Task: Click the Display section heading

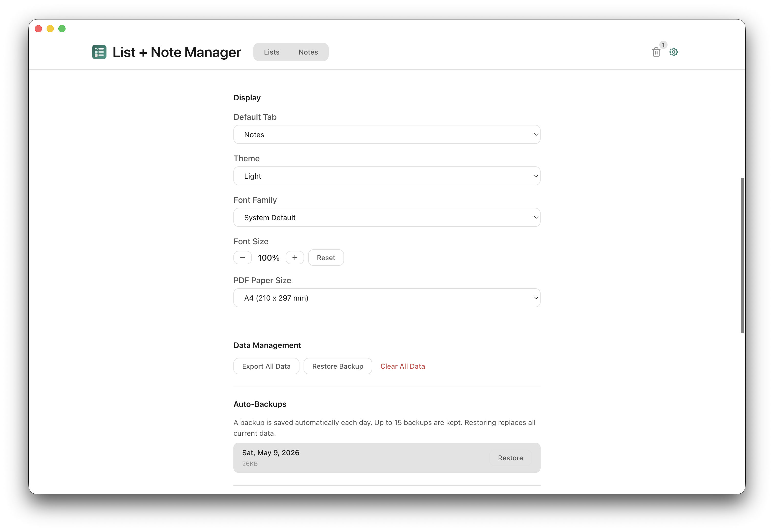Action: [247, 98]
